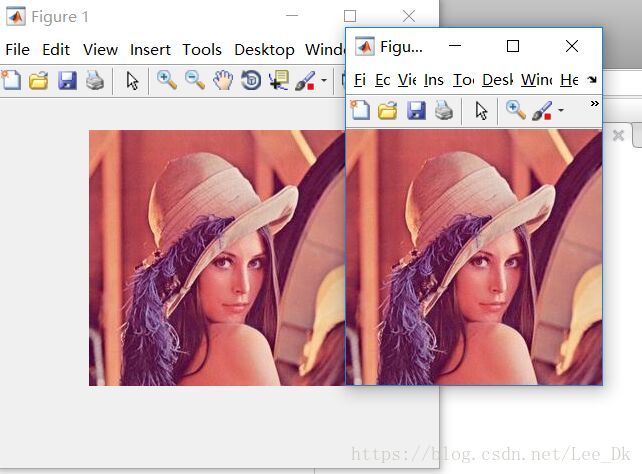The image size is (642, 474).
Task: Select Brush tool in Figure 1 toolbar
Action: click(x=305, y=80)
